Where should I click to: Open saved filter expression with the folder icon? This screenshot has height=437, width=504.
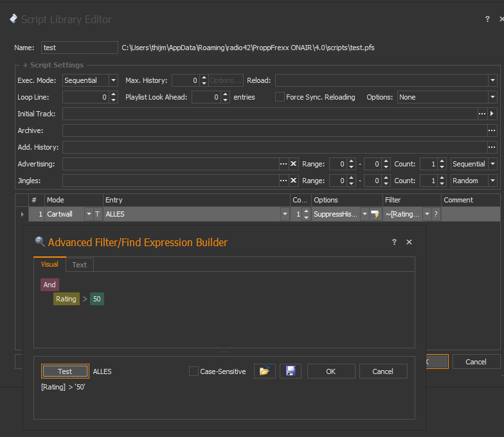(x=264, y=371)
